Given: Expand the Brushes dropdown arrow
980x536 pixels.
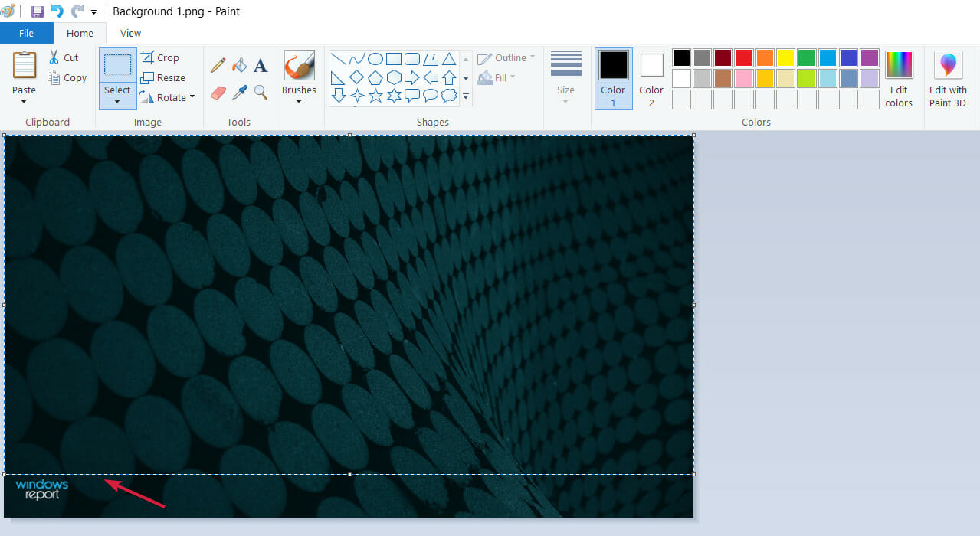Looking at the screenshot, I should 299,102.
